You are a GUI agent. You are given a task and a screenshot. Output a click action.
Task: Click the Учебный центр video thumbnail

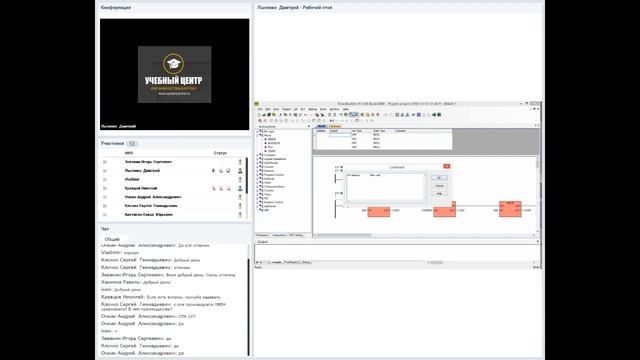tap(175, 74)
